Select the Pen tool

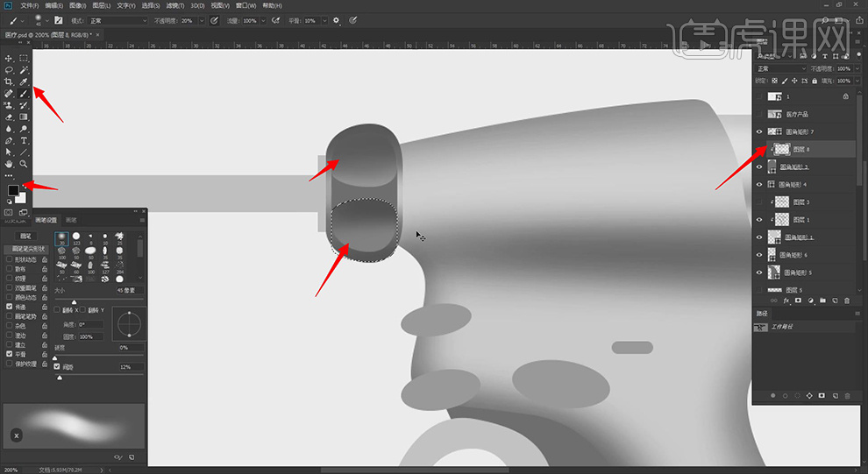tap(9, 140)
